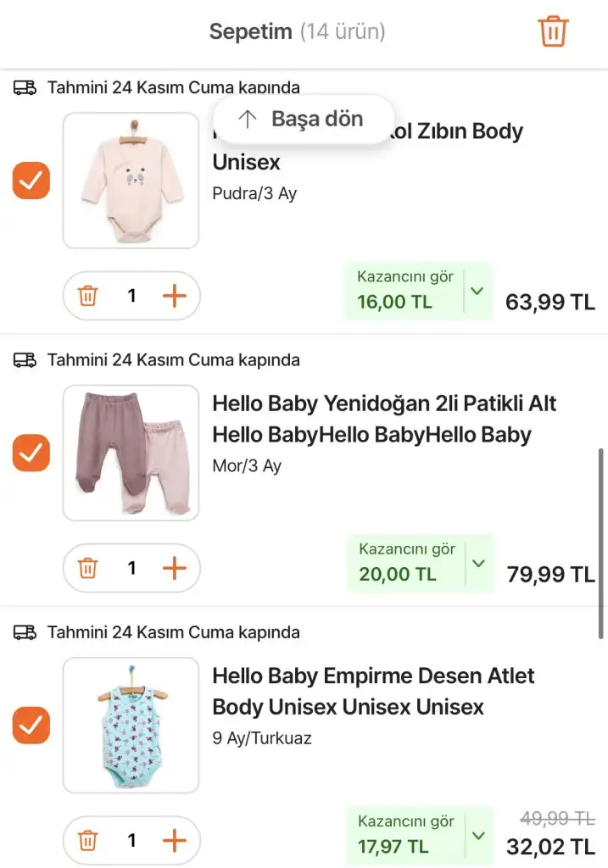The image size is (608, 868).
Task: Click the vertical scrollbar on the right edge
Action: pos(601,542)
